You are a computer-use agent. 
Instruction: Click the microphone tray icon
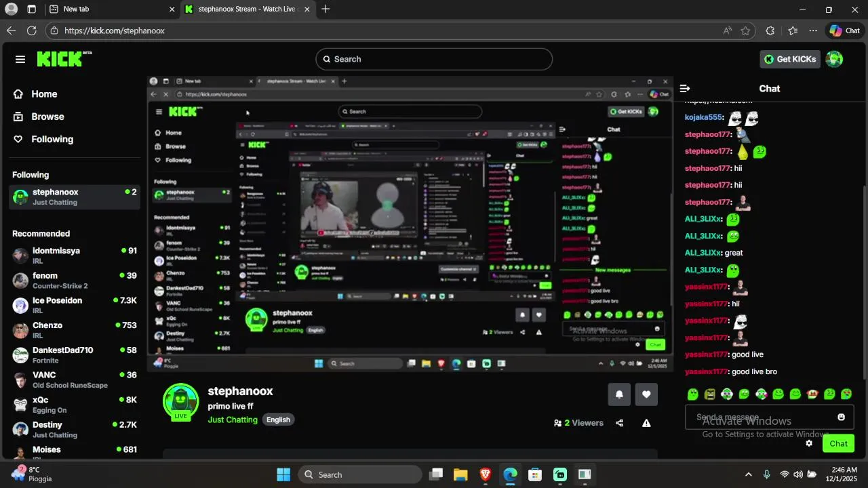pos(767,474)
